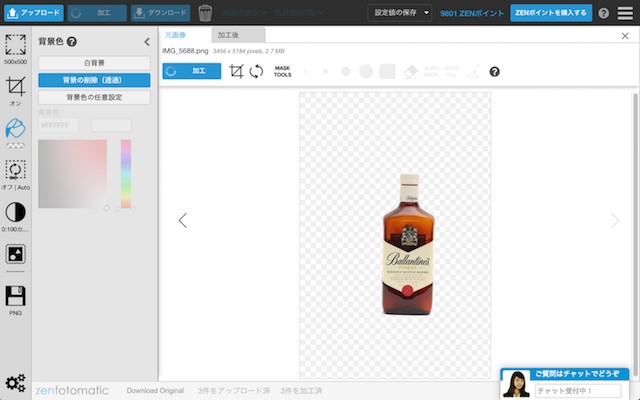Click the trash can delete icon
The height and width of the screenshot is (400, 640).
[x=205, y=13]
